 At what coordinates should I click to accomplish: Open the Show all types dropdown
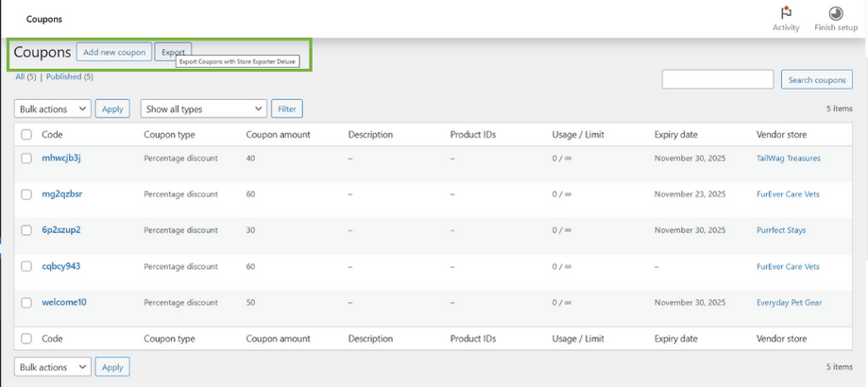[x=203, y=109]
